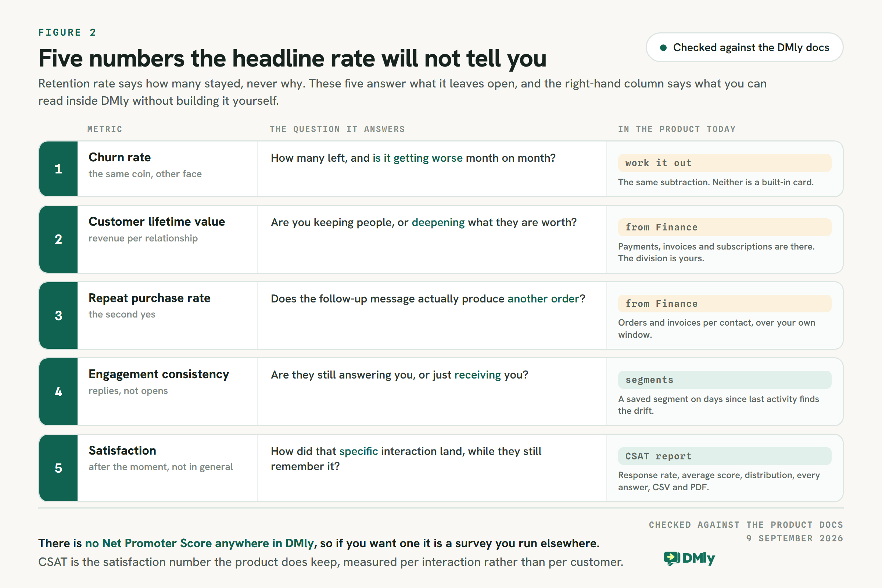Click the 'Customer lifetime value' title
This screenshot has width=882, height=588.
(x=157, y=222)
